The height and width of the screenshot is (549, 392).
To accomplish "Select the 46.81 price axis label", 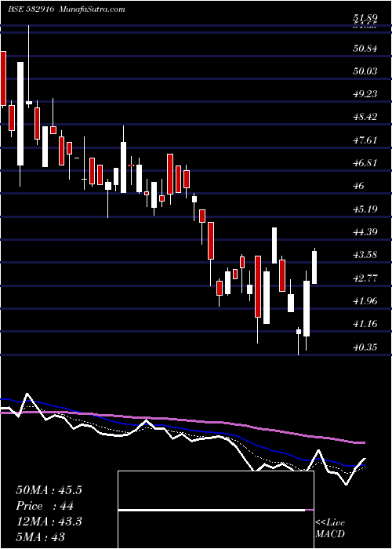I will pyautogui.click(x=365, y=163).
